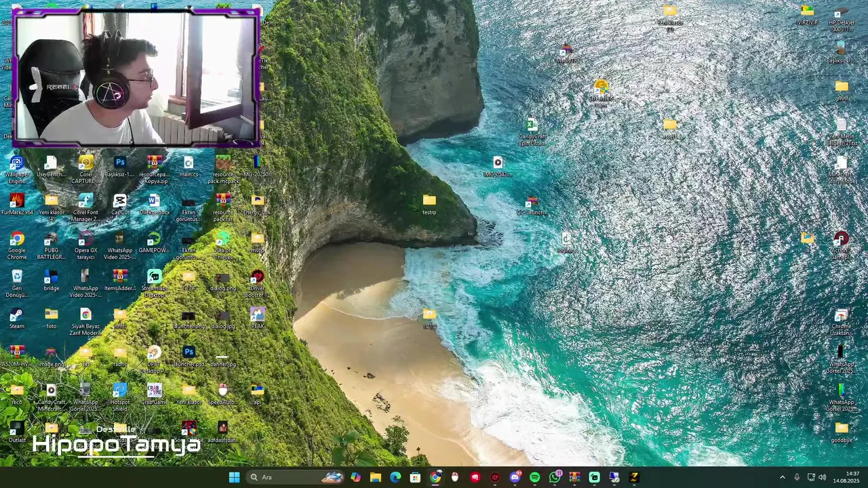Image resolution: width=868 pixels, height=488 pixels.
Task: Switch to Chrome in the taskbar
Action: 435,477
